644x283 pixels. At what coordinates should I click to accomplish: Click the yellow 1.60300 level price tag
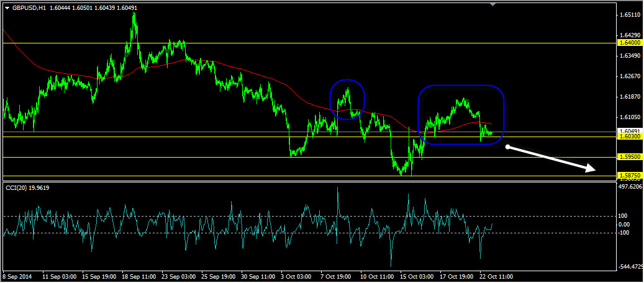[x=629, y=137]
